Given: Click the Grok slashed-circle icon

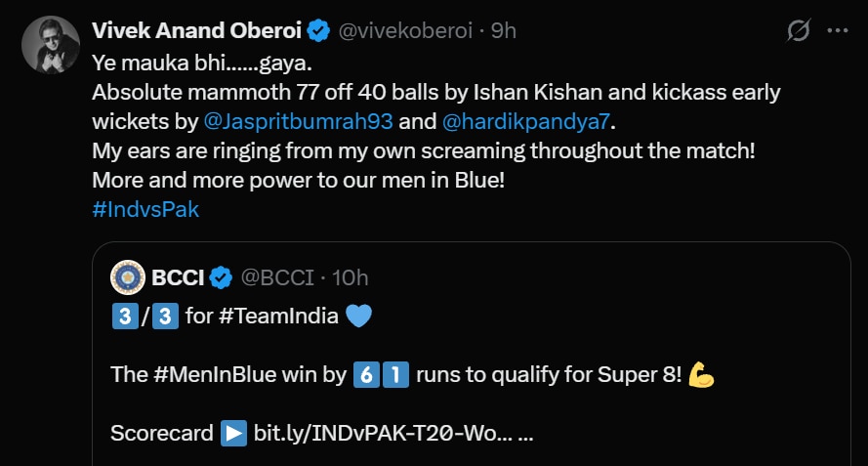Looking at the screenshot, I should pos(798,31).
